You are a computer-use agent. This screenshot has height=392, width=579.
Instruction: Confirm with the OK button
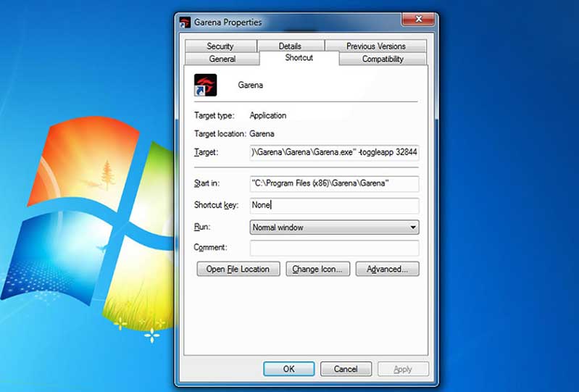(288, 369)
